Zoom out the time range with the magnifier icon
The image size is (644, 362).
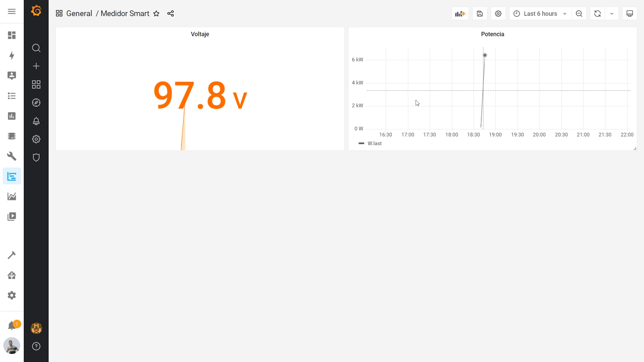(x=579, y=13)
